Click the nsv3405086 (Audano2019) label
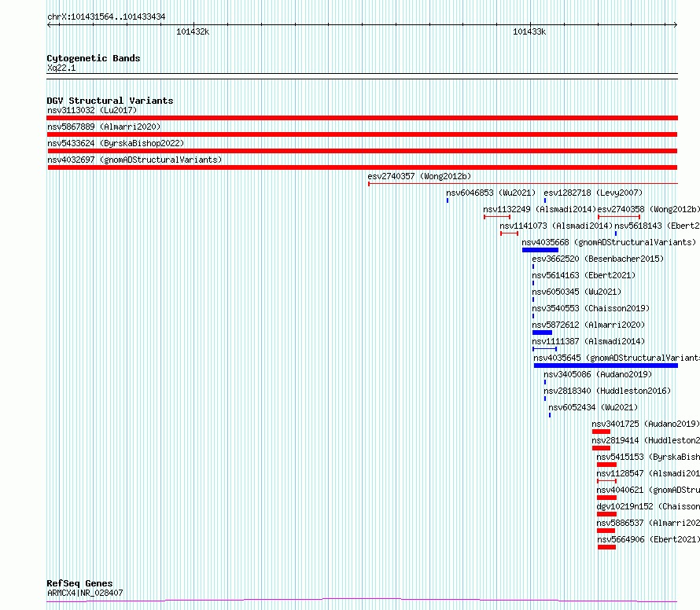 coord(598,374)
